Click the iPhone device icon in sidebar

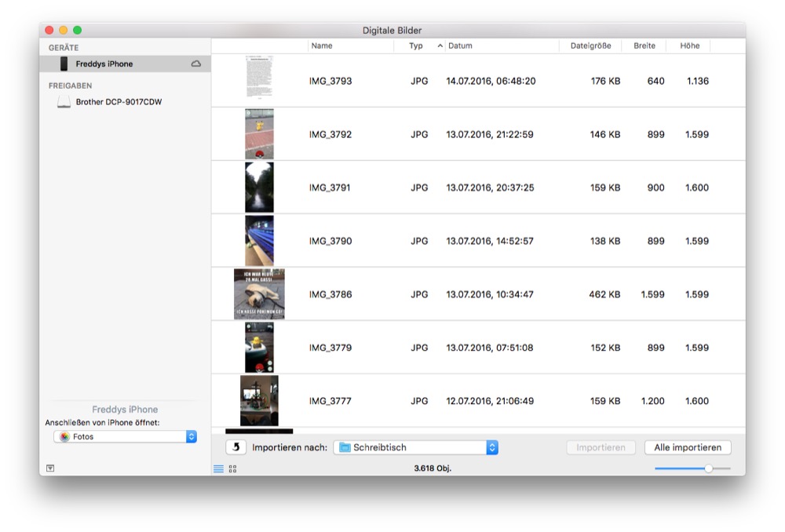(x=64, y=64)
